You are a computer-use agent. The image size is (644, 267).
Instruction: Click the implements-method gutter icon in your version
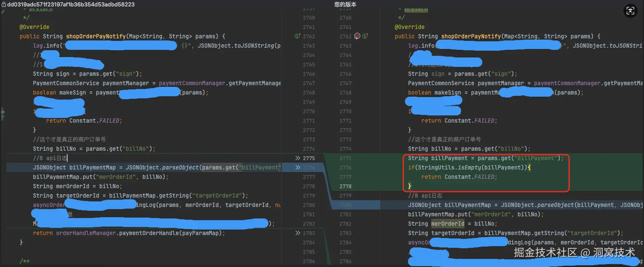point(365,36)
